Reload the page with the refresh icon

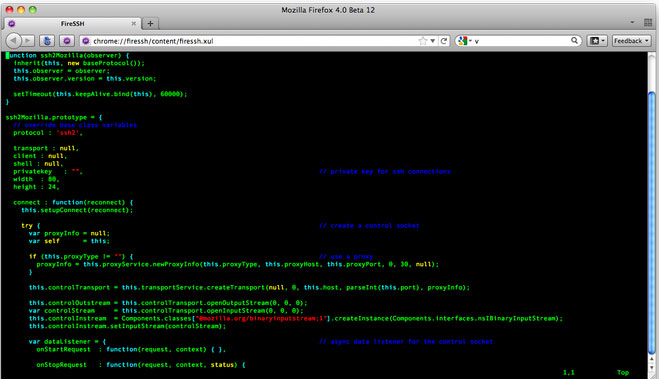pos(444,41)
